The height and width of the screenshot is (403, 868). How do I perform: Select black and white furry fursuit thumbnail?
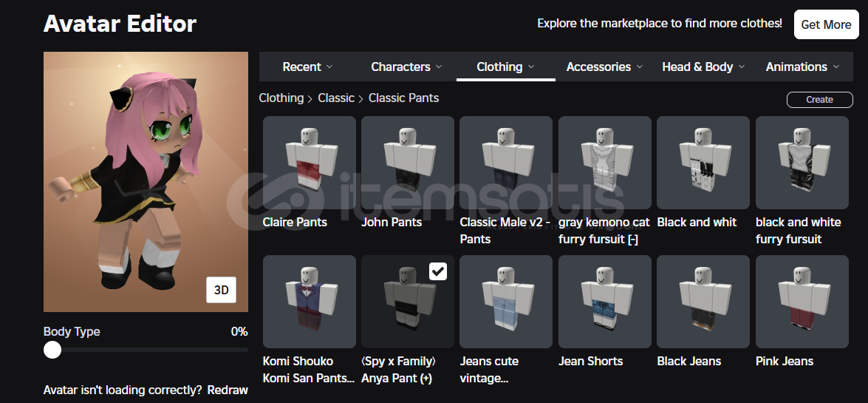pyautogui.click(x=802, y=163)
